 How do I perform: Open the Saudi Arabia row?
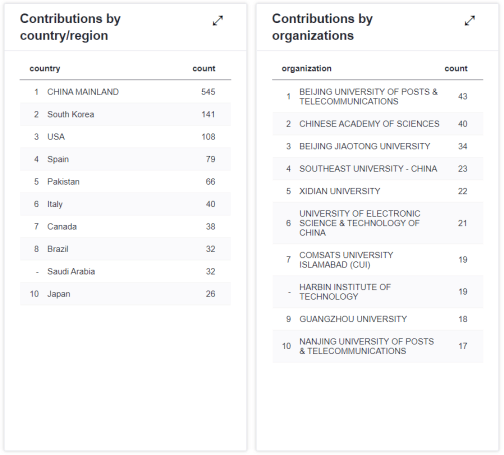click(125, 271)
